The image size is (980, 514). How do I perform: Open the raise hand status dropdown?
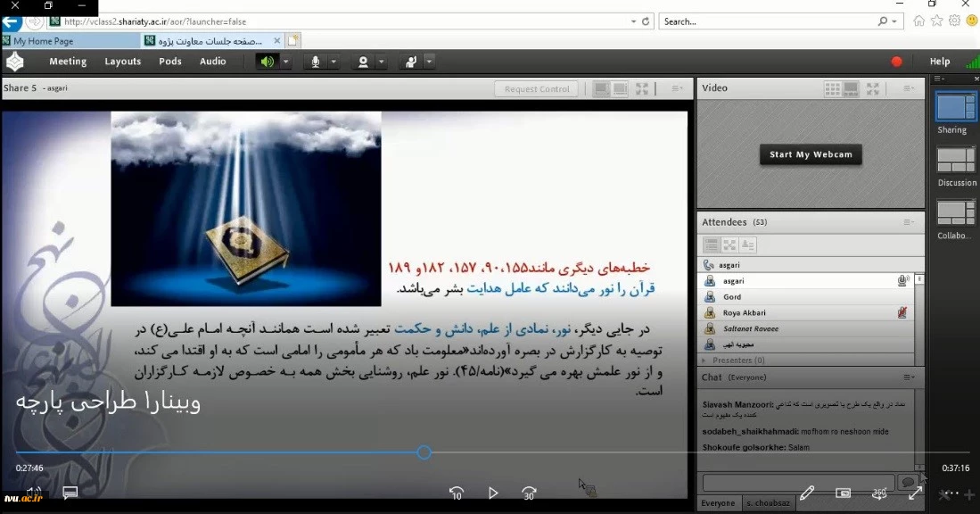[x=430, y=62]
